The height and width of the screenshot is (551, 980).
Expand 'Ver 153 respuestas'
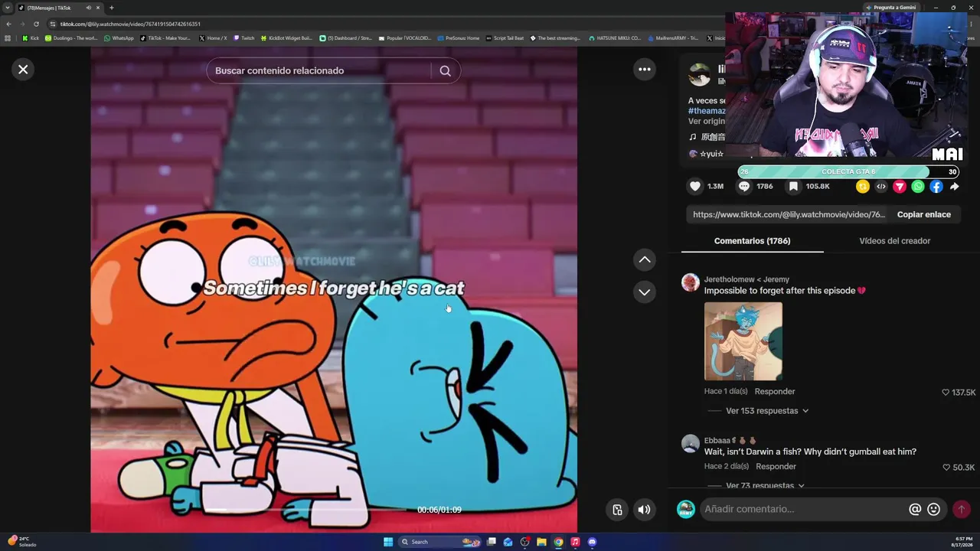point(767,411)
